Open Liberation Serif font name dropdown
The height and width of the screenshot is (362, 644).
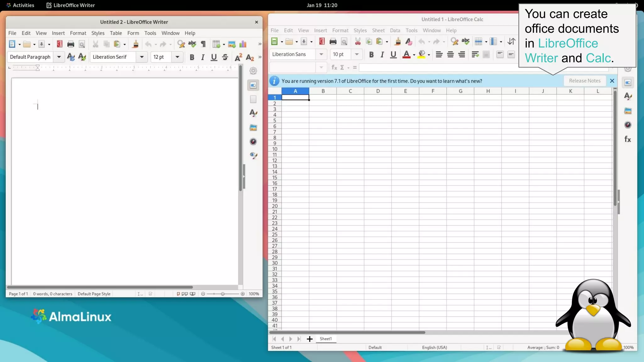[142, 57]
